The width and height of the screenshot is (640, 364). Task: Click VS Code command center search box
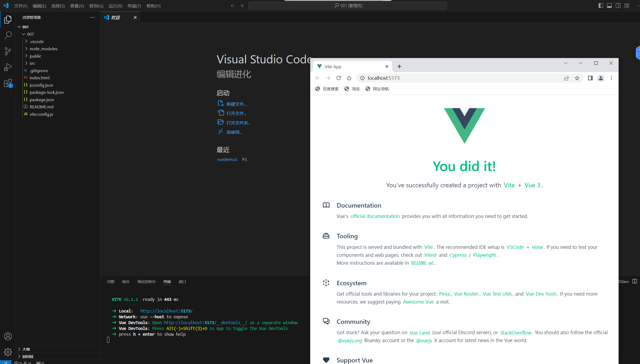tap(347, 6)
